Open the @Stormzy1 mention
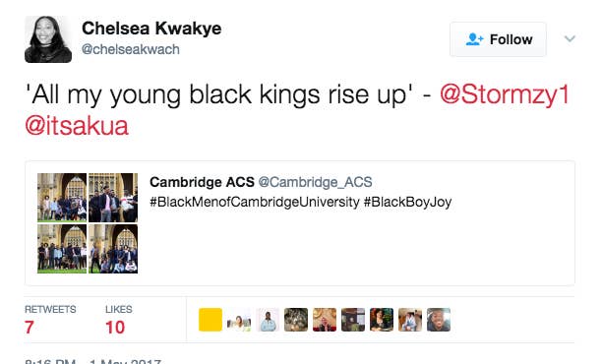Viewport: 601px width, 364px height. pyautogui.click(x=505, y=93)
